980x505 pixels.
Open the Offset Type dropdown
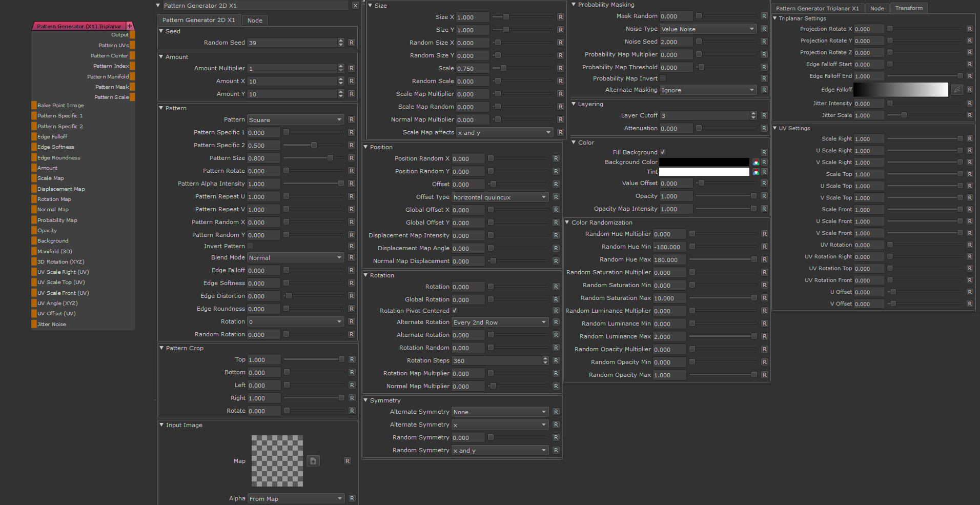point(500,197)
